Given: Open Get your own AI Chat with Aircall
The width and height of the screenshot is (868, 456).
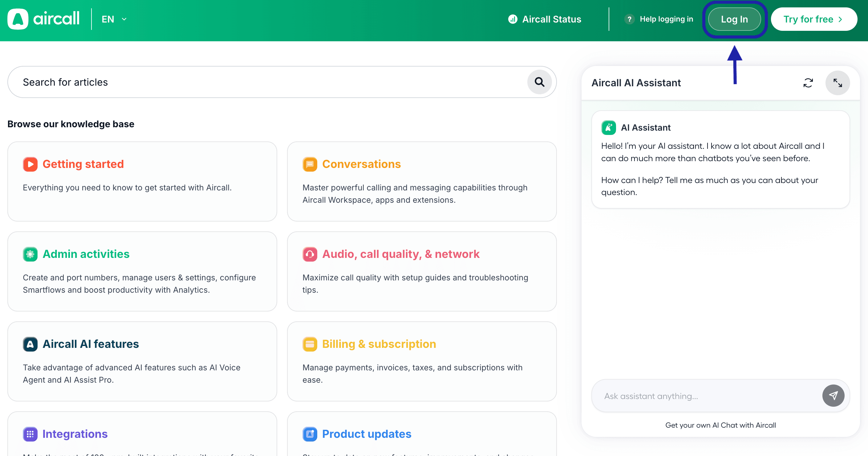Looking at the screenshot, I should pyautogui.click(x=720, y=425).
